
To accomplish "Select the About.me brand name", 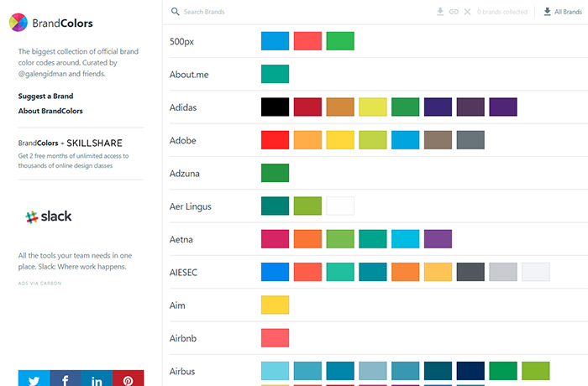I will pos(189,74).
